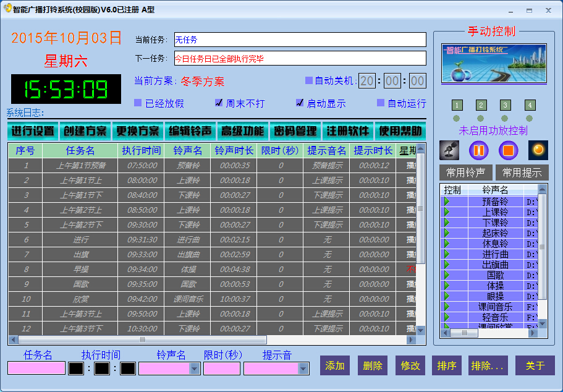Click the task table horizontal scrollbar thumb
The image size is (563, 392).
click(x=142, y=339)
